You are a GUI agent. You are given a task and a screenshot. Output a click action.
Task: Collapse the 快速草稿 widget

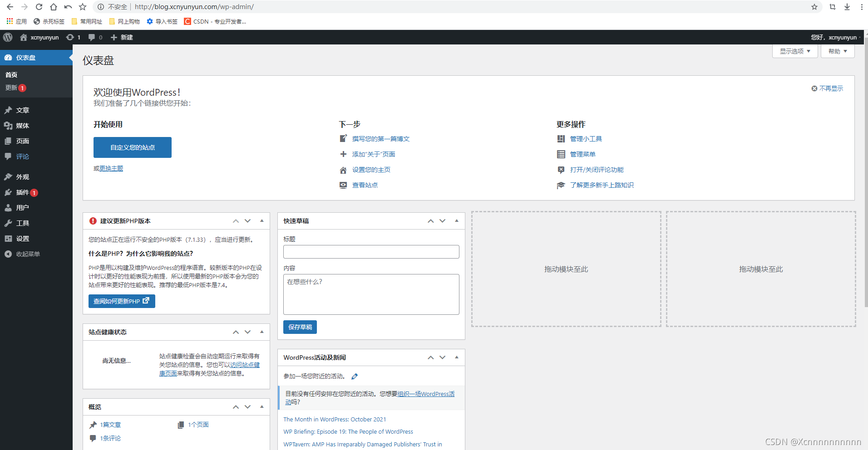(457, 221)
